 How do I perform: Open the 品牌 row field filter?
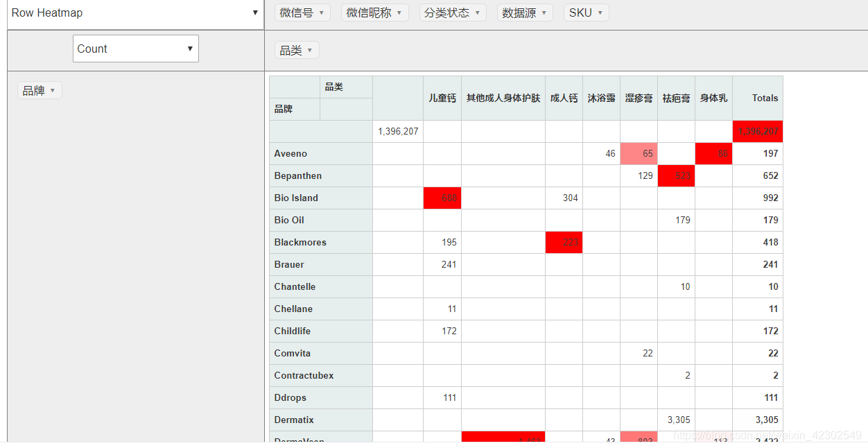(39, 89)
